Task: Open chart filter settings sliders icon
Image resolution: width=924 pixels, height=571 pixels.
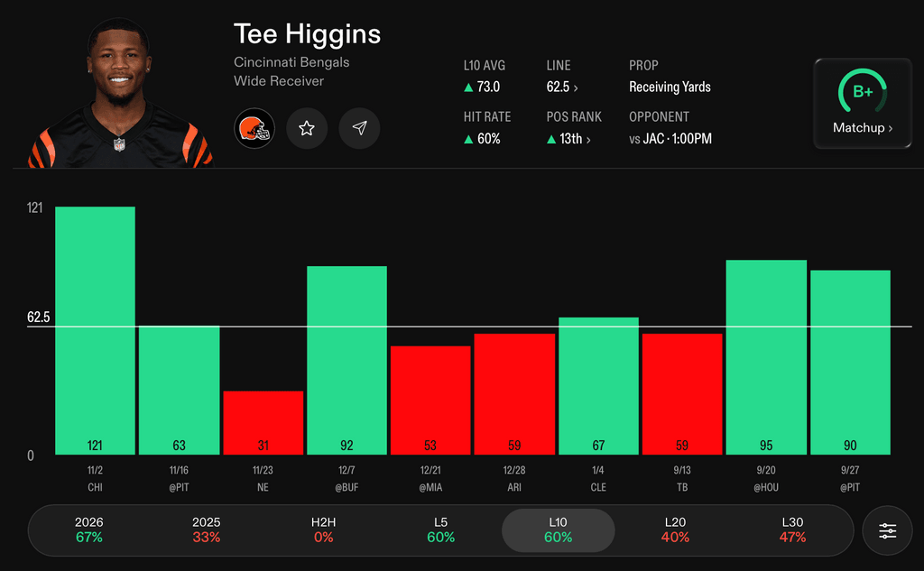Action: [x=888, y=530]
